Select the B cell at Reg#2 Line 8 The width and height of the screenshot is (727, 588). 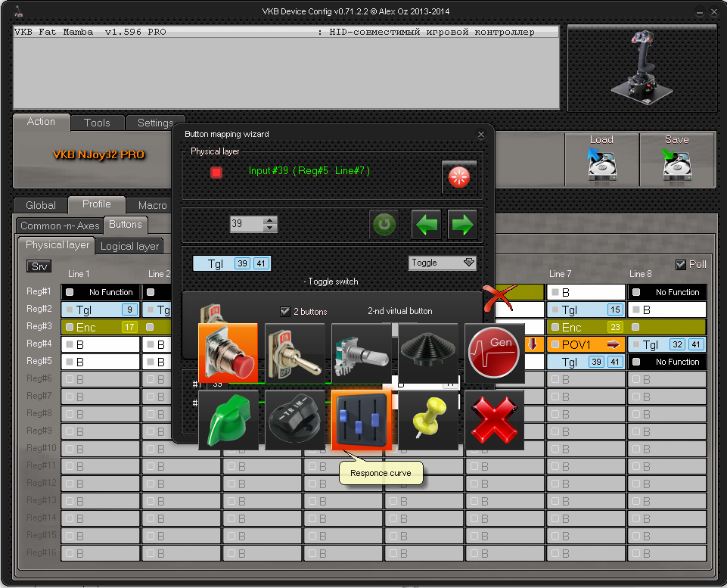pyautogui.click(x=667, y=310)
